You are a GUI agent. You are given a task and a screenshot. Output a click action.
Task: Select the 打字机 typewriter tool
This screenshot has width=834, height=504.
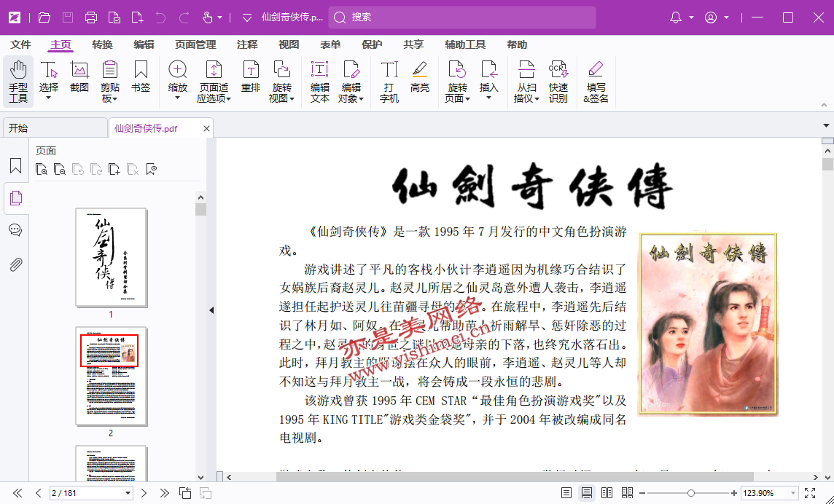389,82
